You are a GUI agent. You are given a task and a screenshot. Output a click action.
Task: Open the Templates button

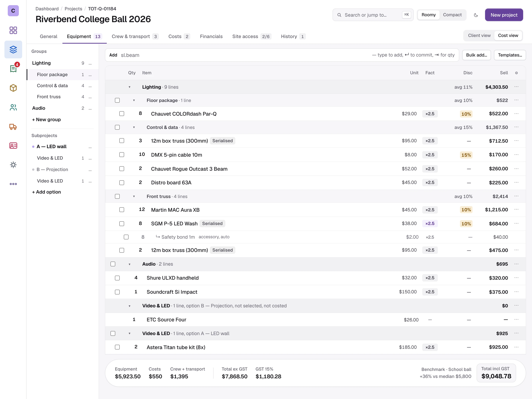click(x=510, y=55)
